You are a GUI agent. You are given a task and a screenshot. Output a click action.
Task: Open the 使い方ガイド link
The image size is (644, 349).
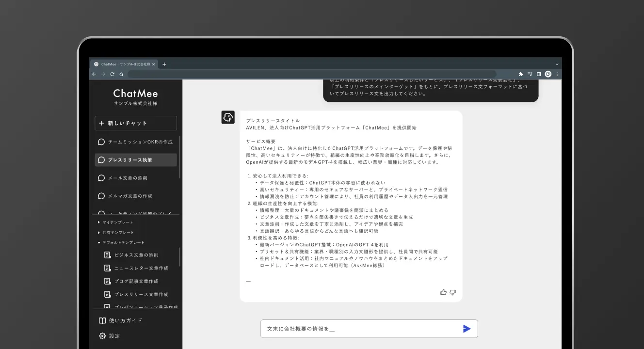click(x=121, y=320)
